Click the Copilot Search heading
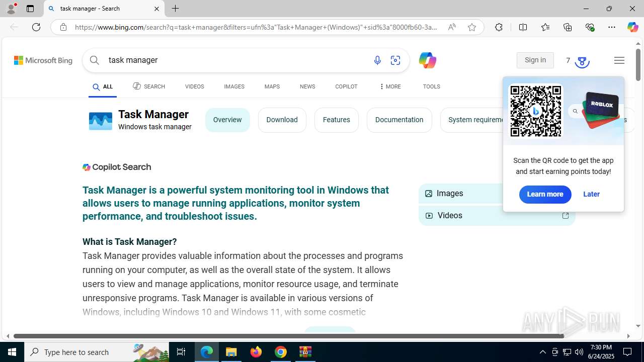The image size is (644, 362). [117, 167]
